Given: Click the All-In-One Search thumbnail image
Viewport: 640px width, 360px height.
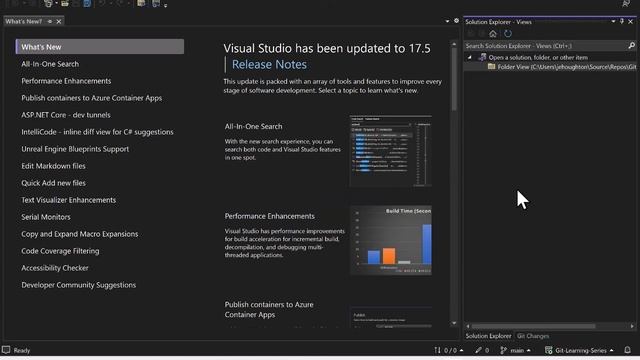Looking at the screenshot, I should click(x=391, y=151).
